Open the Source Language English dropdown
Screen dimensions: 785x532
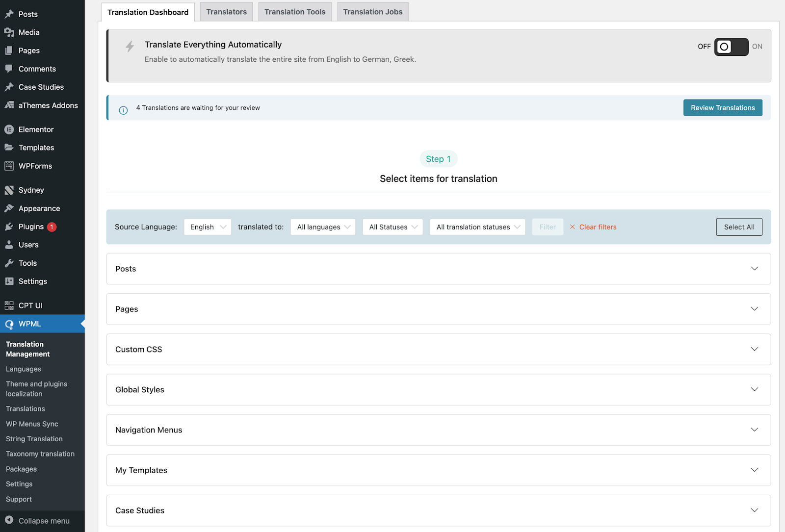point(208,227)
